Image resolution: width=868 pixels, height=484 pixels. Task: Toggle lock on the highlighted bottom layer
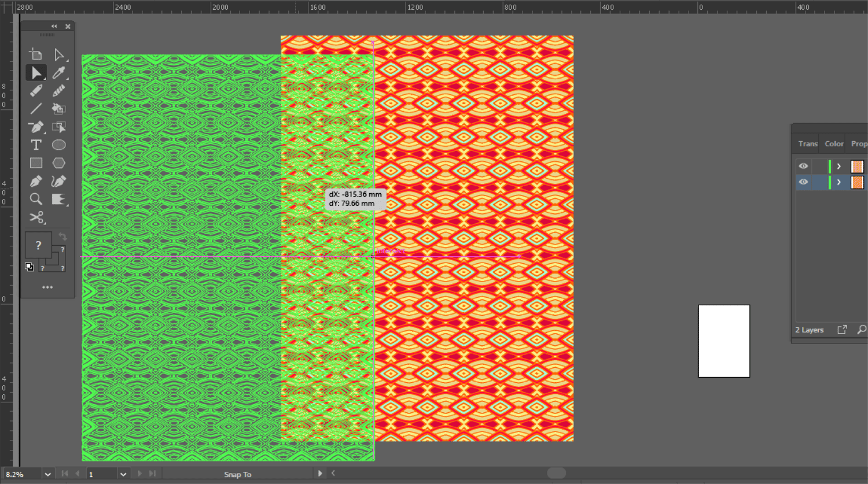pyautogui.click(x=819, y=182)
